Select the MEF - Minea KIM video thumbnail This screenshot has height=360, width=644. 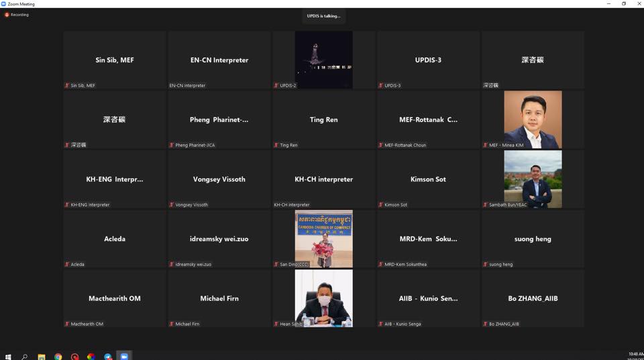(533, 119)
